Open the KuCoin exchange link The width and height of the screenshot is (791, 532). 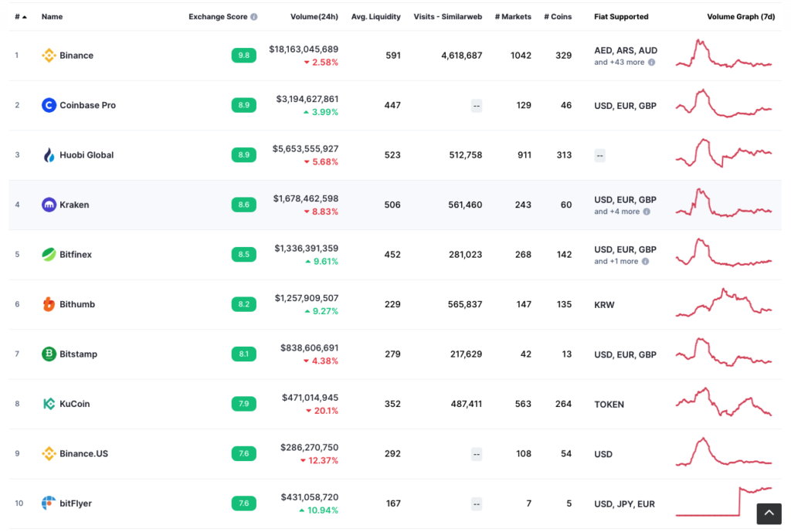[x=75, y=404]
